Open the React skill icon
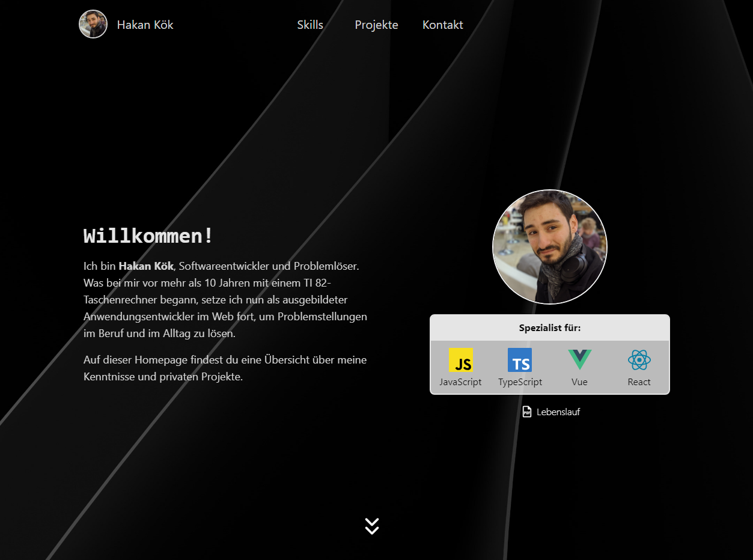This screenshot has width=753, height=560. (639, 361)
